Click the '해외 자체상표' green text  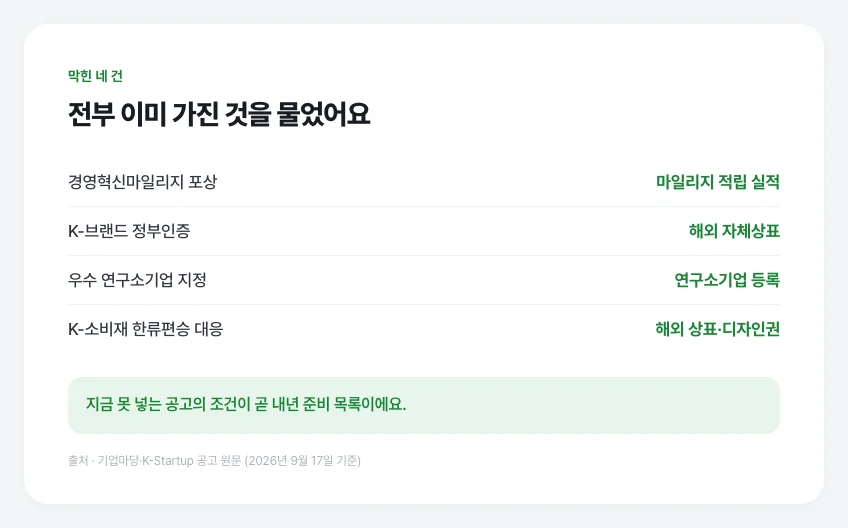(734, 231)
